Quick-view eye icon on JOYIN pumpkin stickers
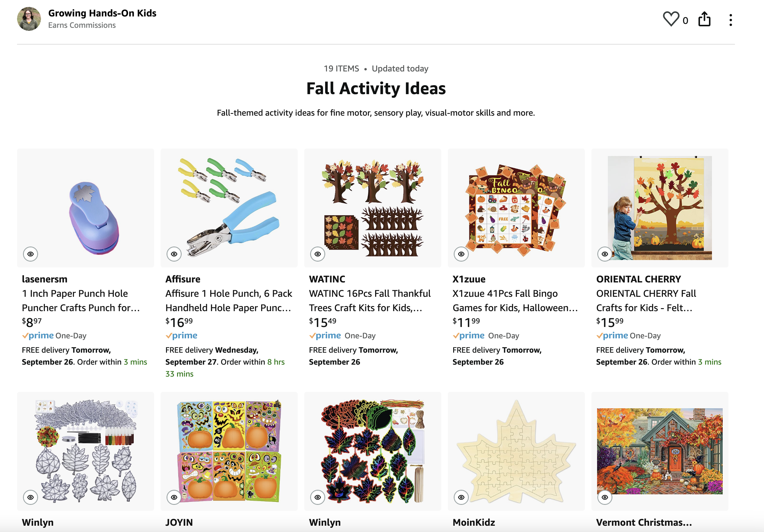The height and width of the screenshot is (532, 764). coord(174,497)
